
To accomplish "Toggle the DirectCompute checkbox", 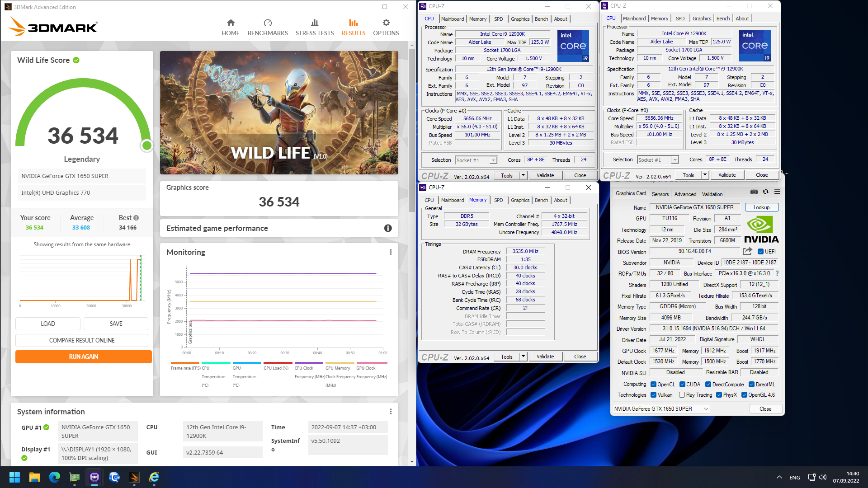I will coord(708,385).
